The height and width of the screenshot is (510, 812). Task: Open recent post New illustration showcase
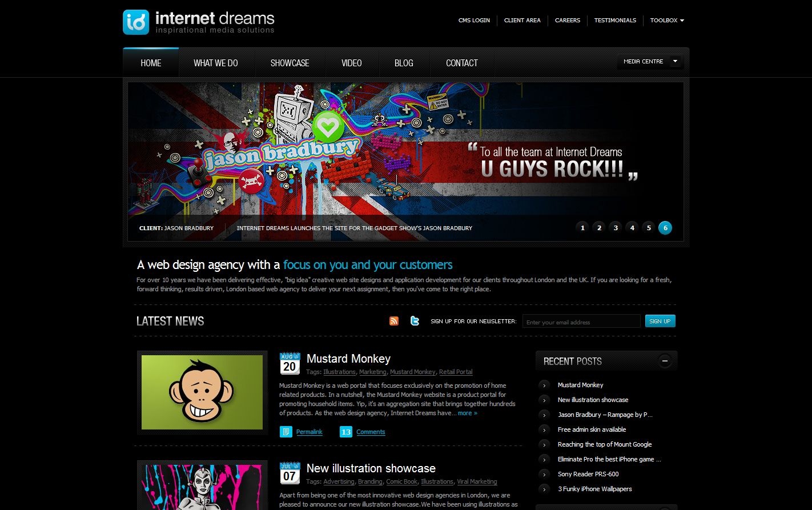[593, 400]
